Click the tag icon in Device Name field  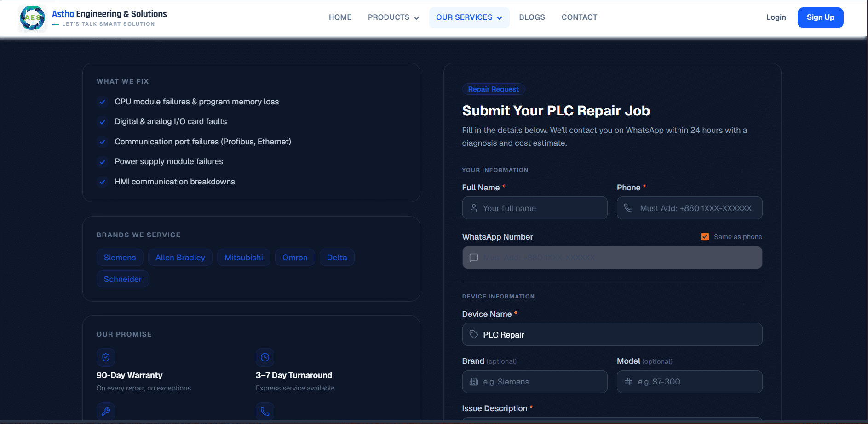(x=474, y=334)
